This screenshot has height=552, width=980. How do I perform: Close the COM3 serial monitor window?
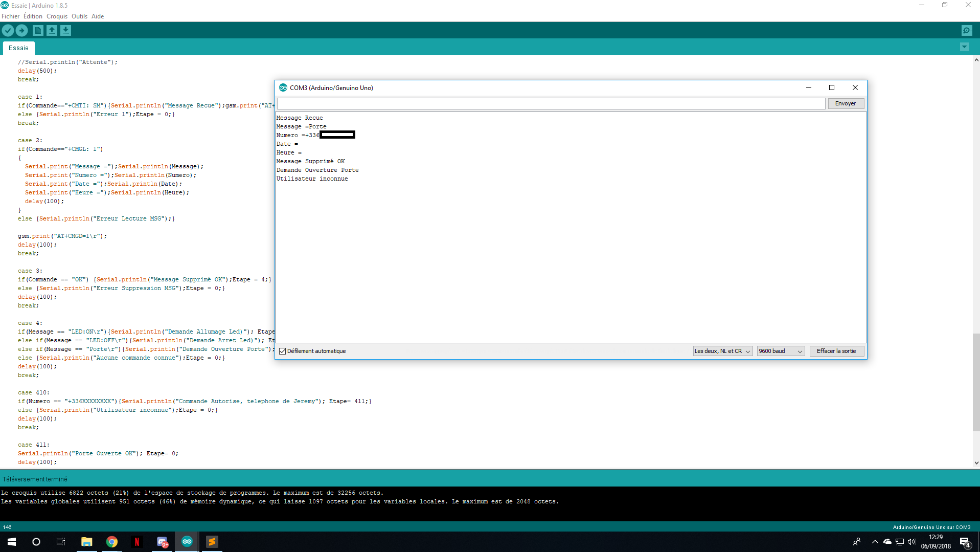[855, 87]
